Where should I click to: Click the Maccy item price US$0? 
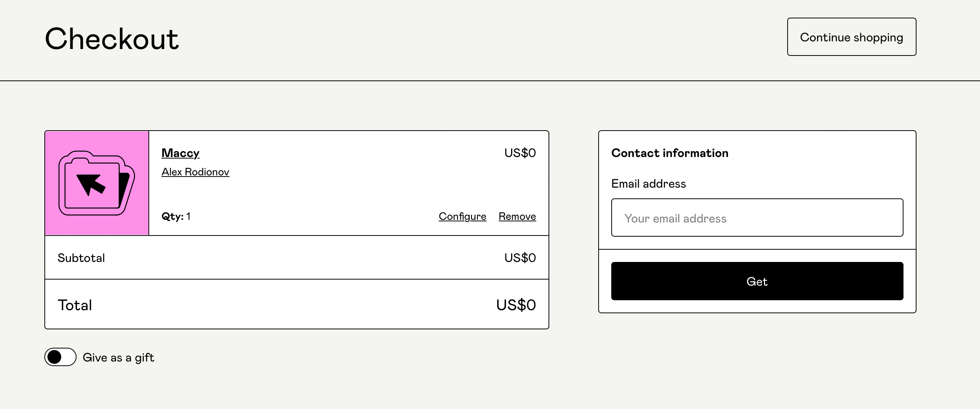520,153
